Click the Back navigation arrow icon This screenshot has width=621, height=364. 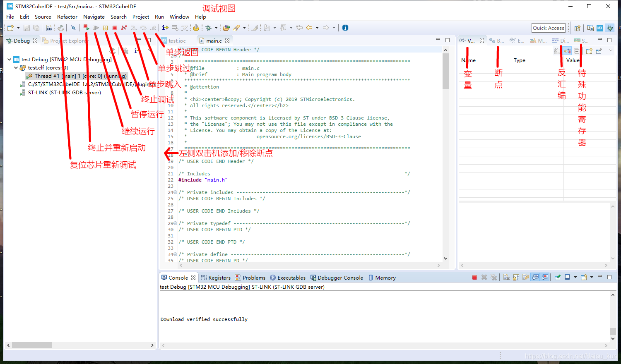[309, 28]
